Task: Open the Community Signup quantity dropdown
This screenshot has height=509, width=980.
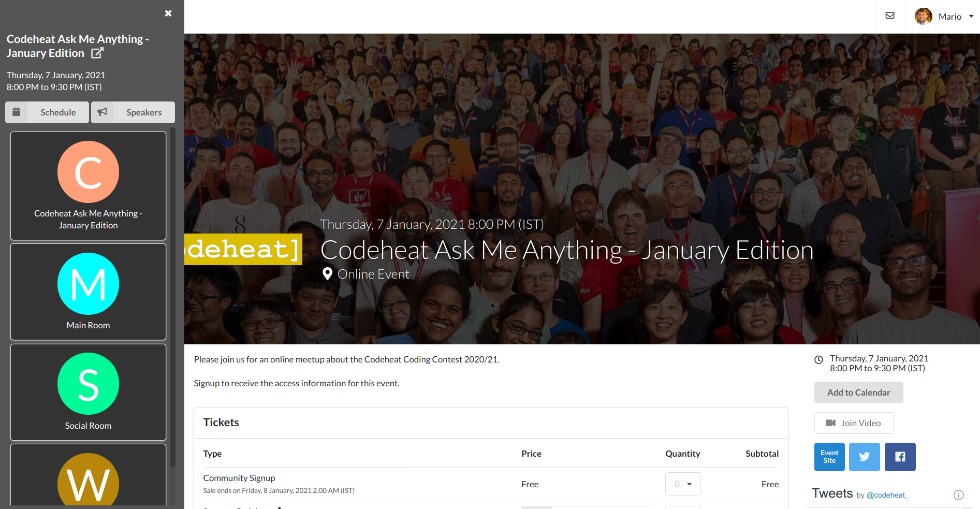Action: tap(682, 484)
